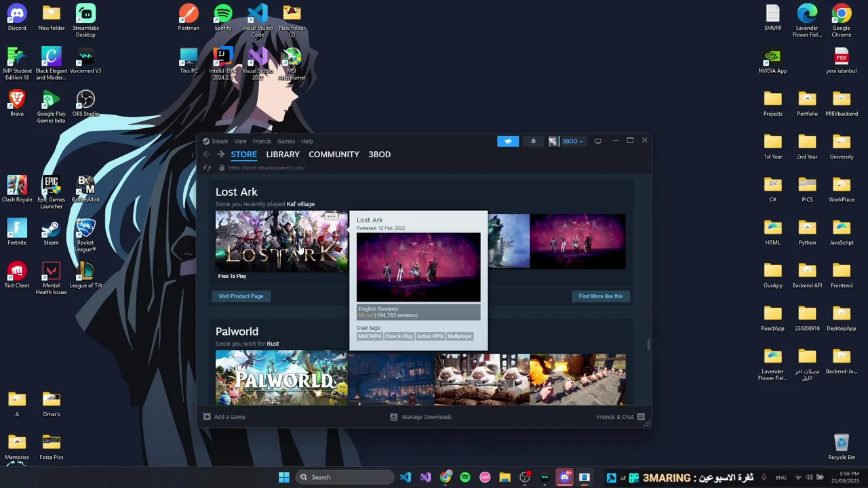Open File Explorer from the taskbar

tap(505, 477)
